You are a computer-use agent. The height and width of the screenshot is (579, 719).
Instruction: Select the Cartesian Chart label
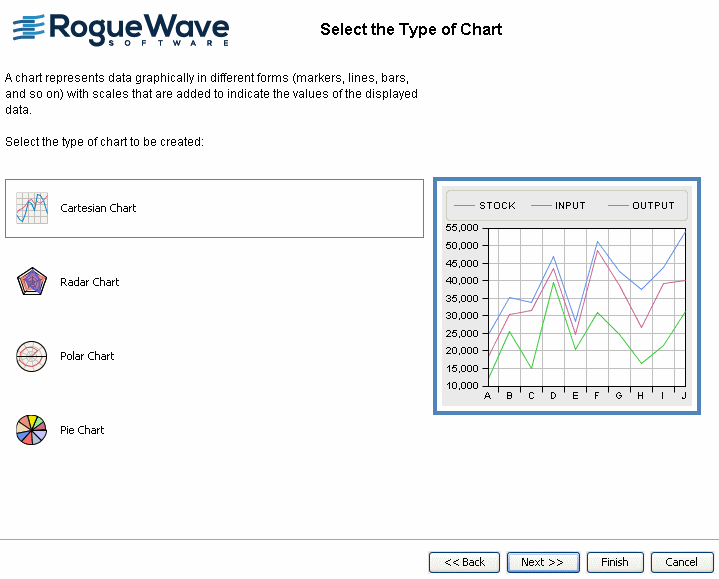pyautogui.click(x=98, y=208)
